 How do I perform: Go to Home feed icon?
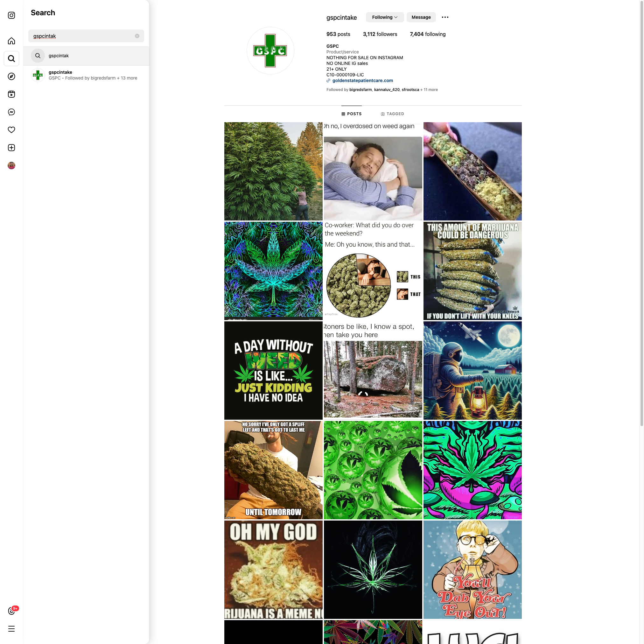point(11,41)
